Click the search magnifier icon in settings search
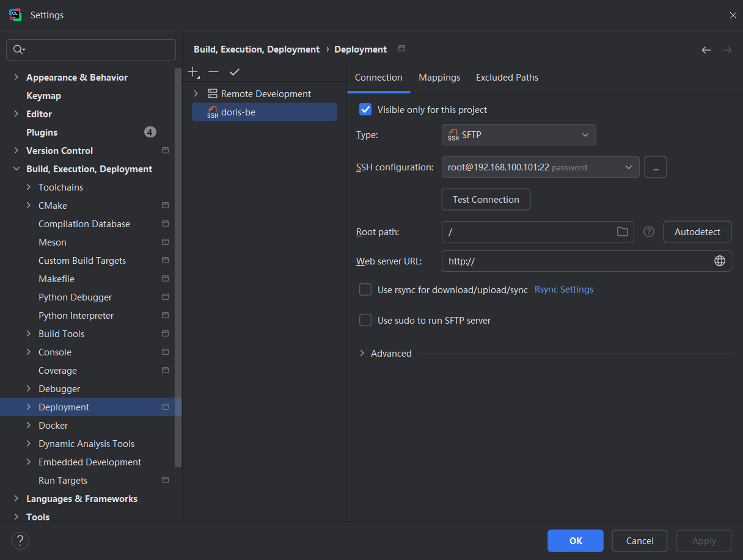Viewport: 743px width, 560px height. [x=18, y=50]
